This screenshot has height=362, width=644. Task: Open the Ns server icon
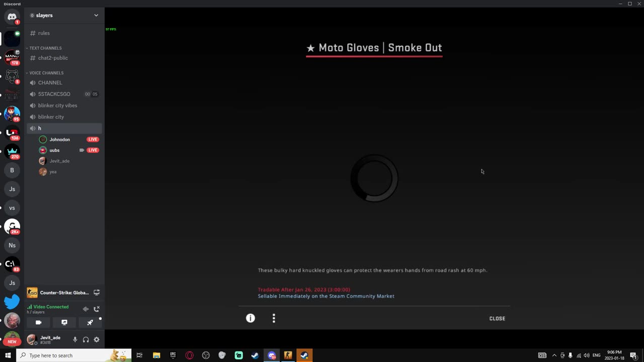(12, 245)
